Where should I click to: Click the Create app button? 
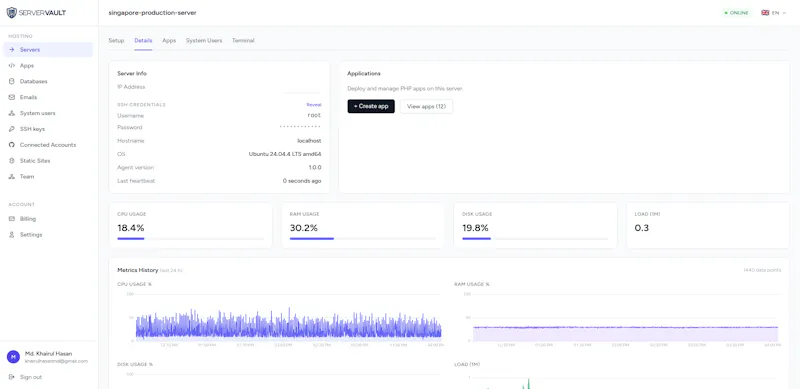pos(371,106)
